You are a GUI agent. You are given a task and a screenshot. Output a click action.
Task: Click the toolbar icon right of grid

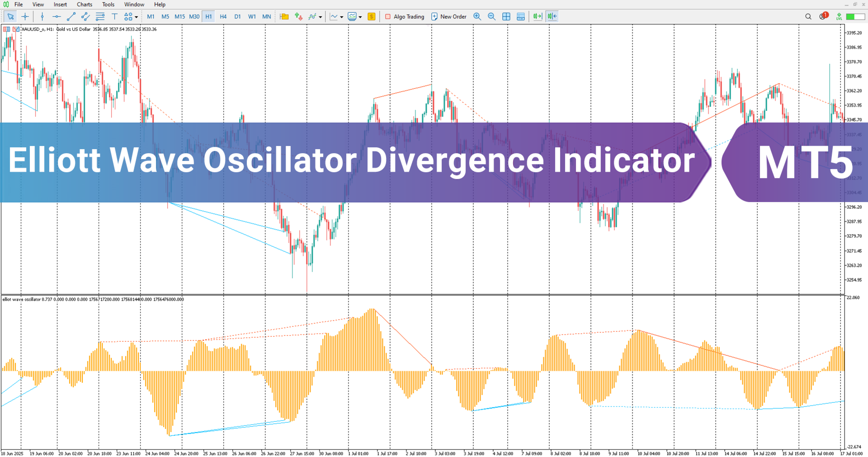tap(521, 17)
